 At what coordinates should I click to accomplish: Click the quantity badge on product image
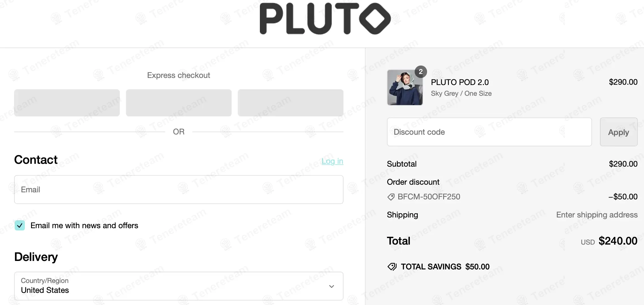421,72
